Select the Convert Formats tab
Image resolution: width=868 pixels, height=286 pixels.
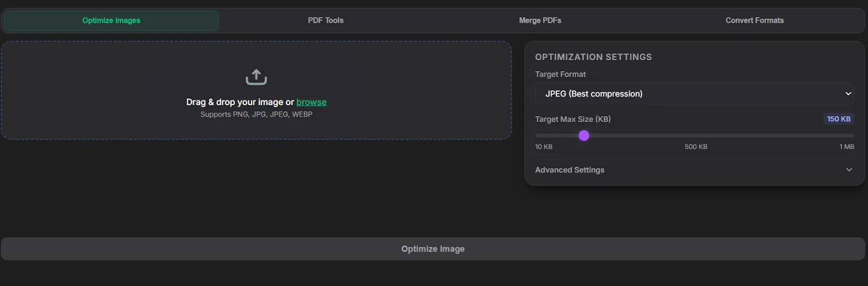(755, 21)
